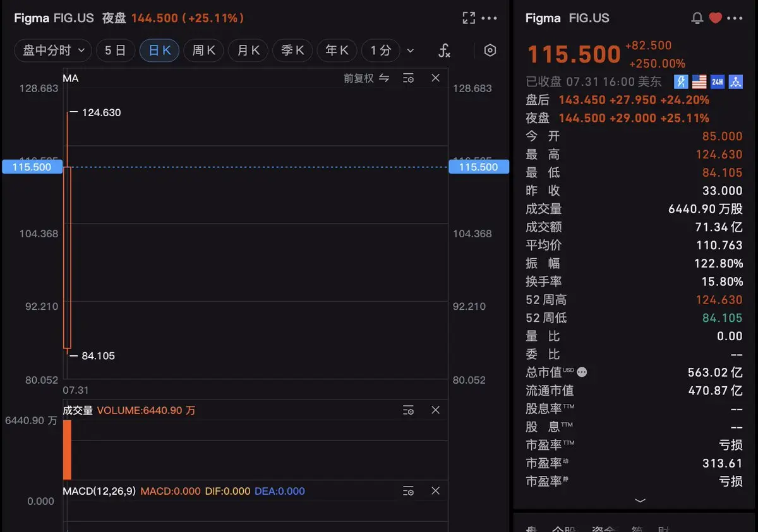The image size is (758, 532).
Task: Click the 今开 85.000 value
Action: (723, 136)
